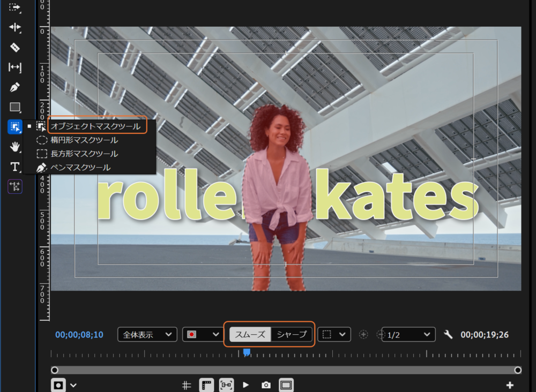This screenshot has height=392, width=536.
Task: Select the Rectangle shape tool
Action: tap(14, 107)
